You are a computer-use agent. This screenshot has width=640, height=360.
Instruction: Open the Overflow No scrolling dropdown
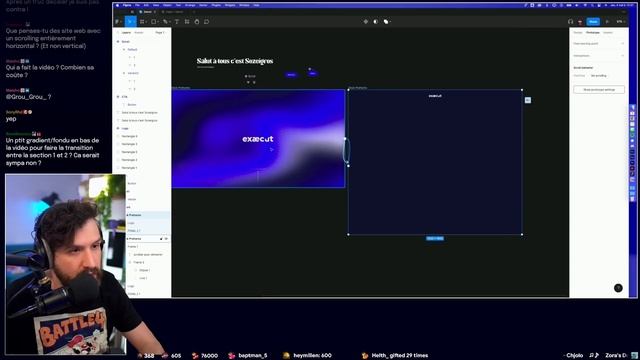[599, 76]
